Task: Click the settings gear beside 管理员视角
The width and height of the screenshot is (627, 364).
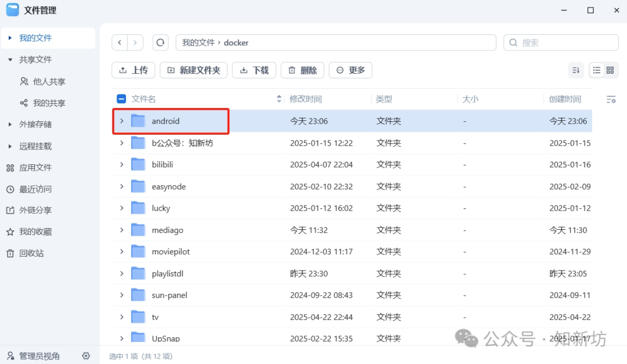Action: point(86,355)
